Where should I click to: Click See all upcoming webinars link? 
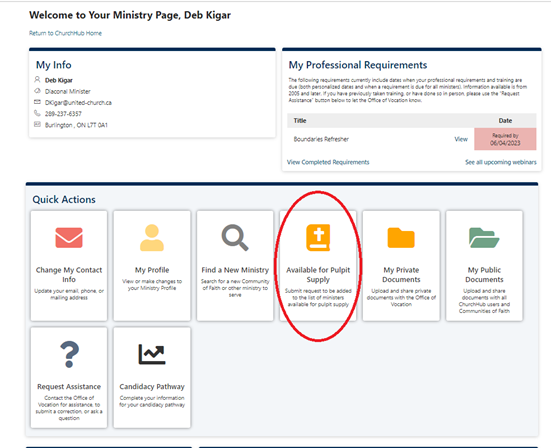click(501, 162)
